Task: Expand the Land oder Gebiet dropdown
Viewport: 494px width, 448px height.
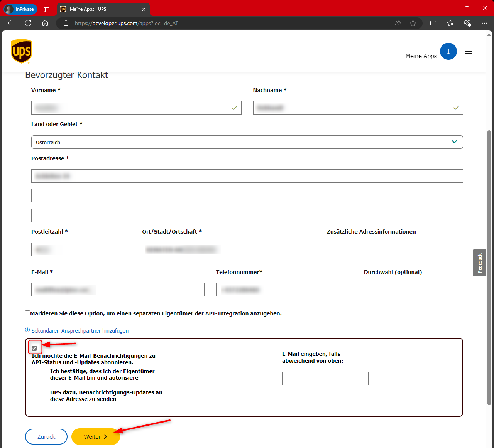Action: 247,142
